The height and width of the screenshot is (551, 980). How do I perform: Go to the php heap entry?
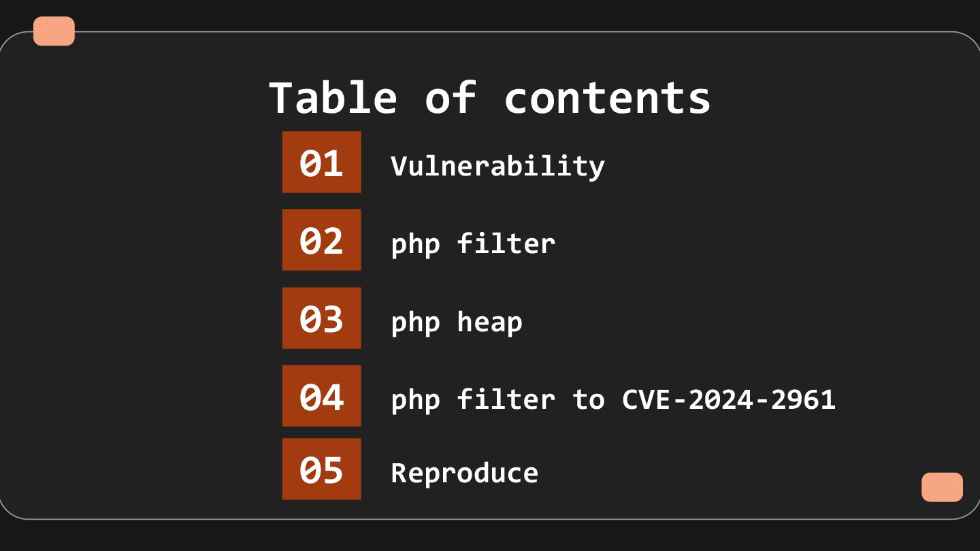click(x=457, y=322)
